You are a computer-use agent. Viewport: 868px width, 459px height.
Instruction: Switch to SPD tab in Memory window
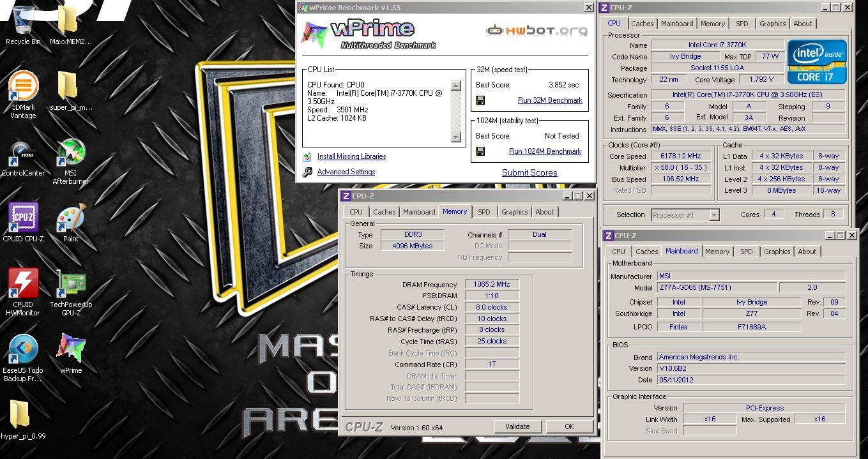[x=484, y=212]
